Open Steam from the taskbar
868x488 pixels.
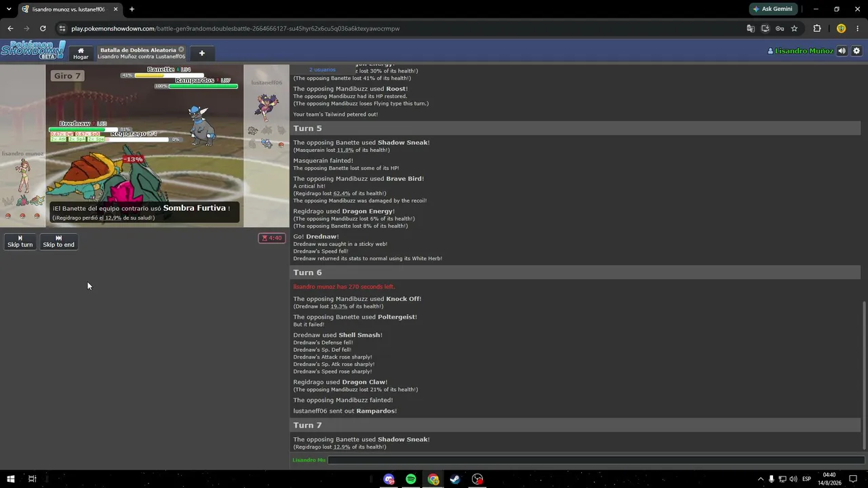point(455,479)
